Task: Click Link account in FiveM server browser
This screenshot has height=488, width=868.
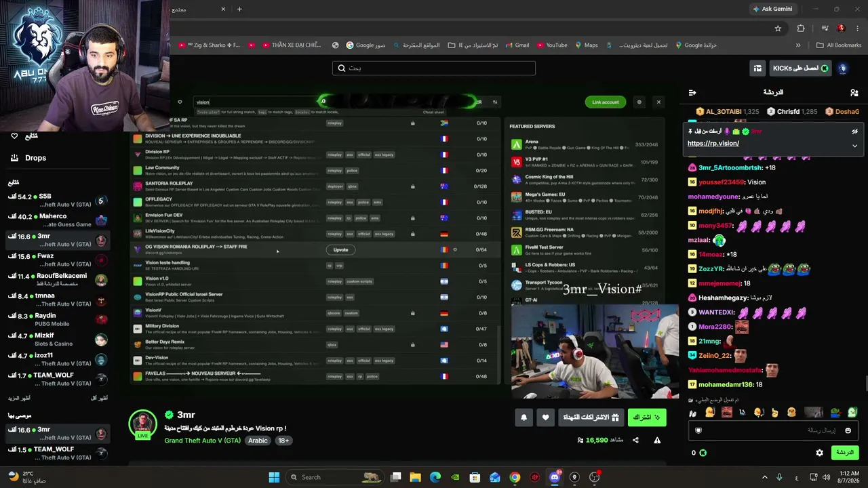Action: [x=606, y=102]
